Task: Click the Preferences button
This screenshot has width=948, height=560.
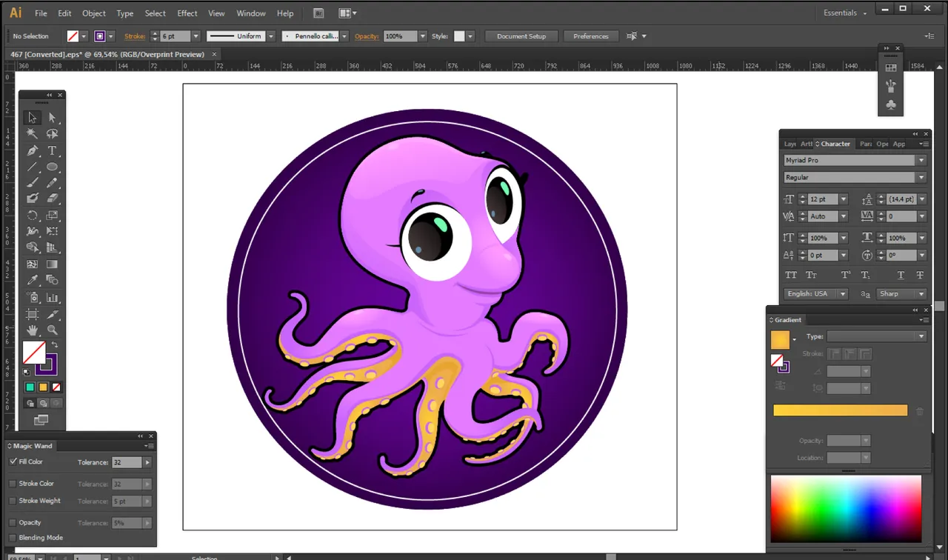Action: pos(591,36)
